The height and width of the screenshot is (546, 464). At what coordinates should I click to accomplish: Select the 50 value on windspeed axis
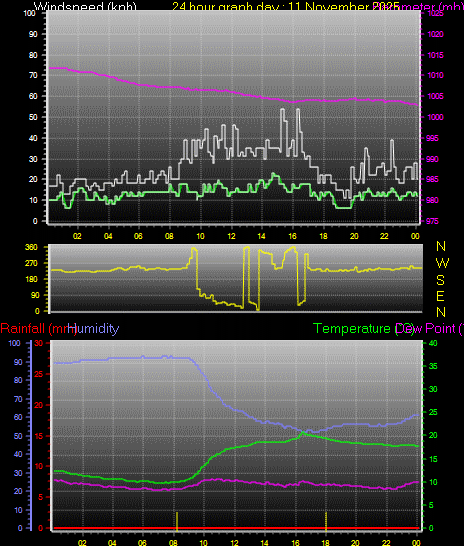click(33, 117)
